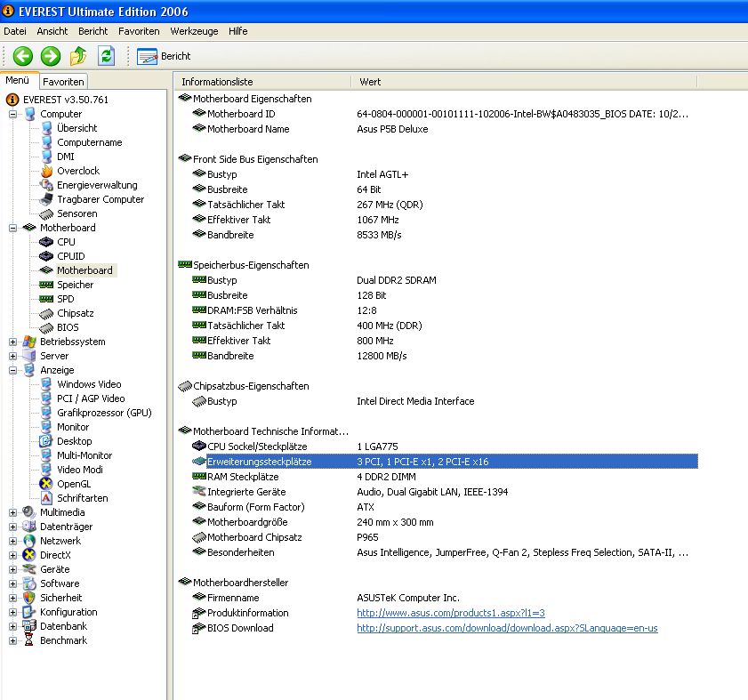Screen dimensions: 748x700
Task: Refresh the current page with refresh icon
Action: click(107, 56)
